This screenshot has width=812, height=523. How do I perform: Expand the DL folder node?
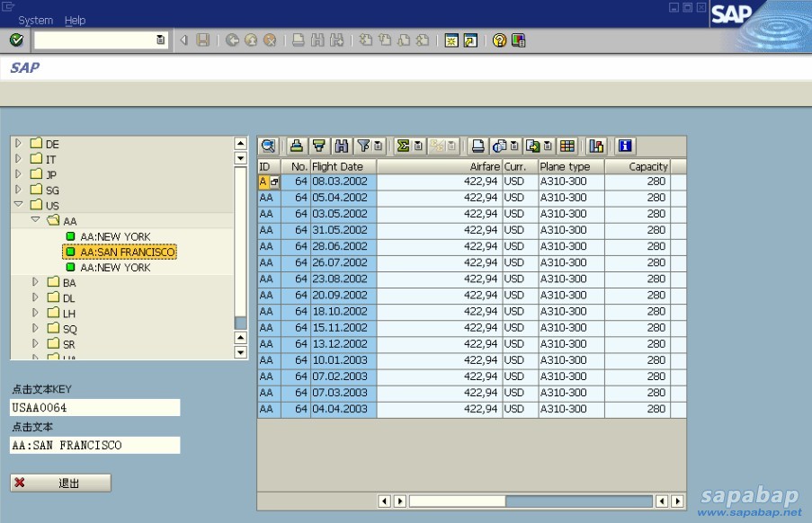(35, 297)
